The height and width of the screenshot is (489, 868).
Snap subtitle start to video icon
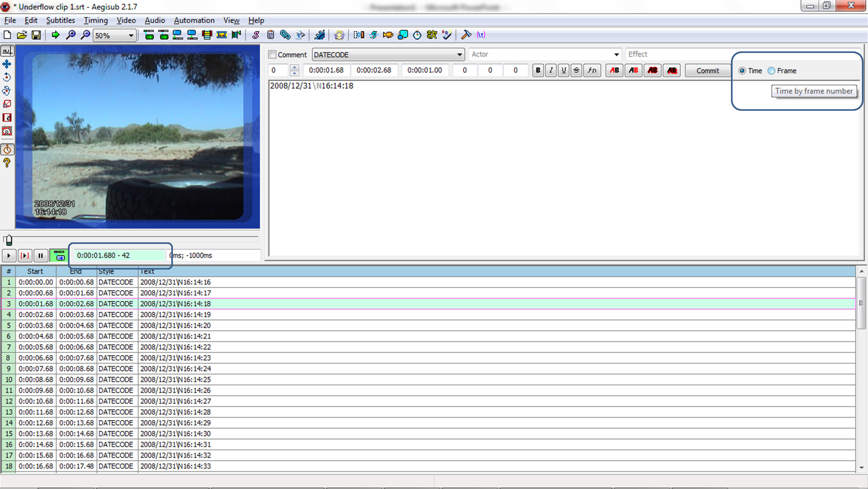(x=178, y=35)
